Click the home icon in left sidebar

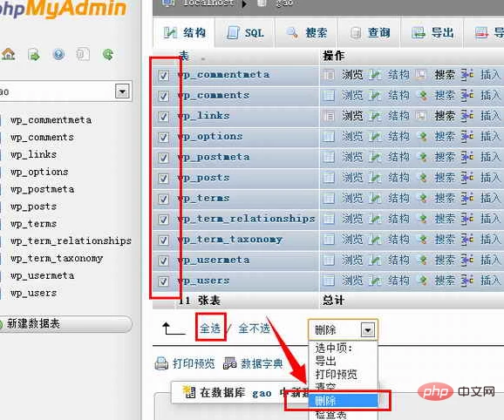(9, 54)
